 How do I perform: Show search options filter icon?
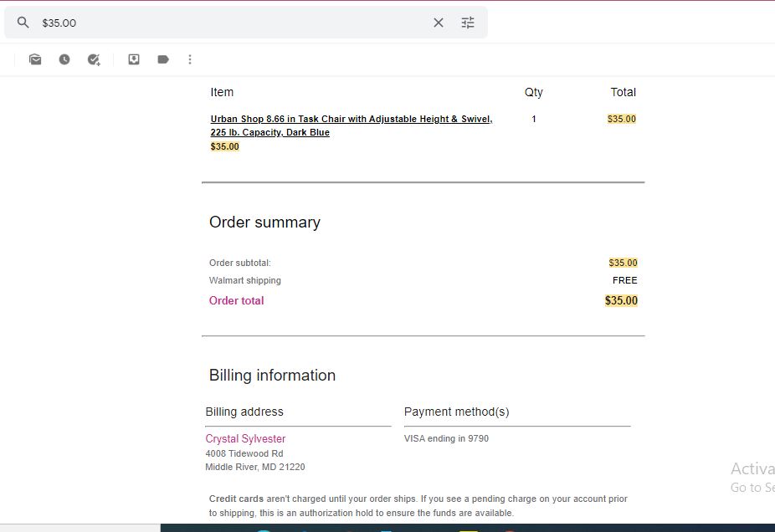(x=468, y=23)
